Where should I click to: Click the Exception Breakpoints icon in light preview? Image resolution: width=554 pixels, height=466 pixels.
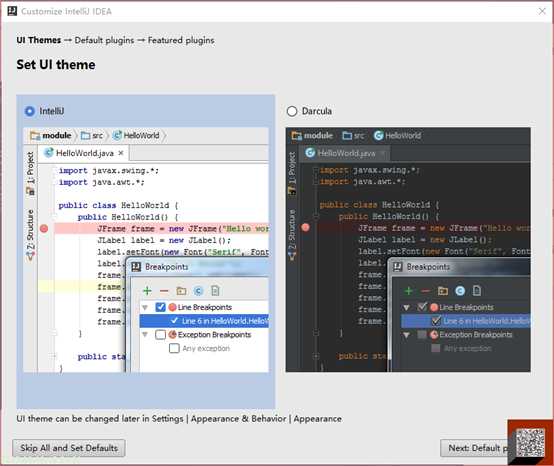point(172,335)
